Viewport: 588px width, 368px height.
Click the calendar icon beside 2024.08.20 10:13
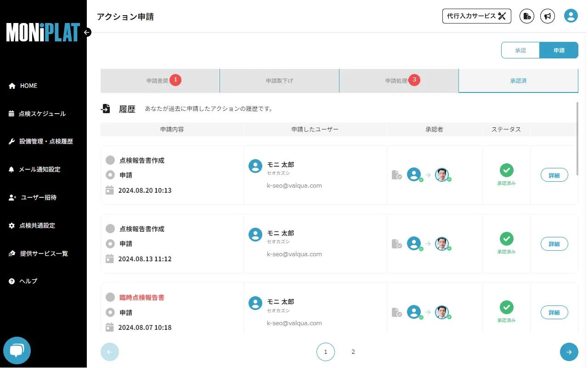(110, 190)
